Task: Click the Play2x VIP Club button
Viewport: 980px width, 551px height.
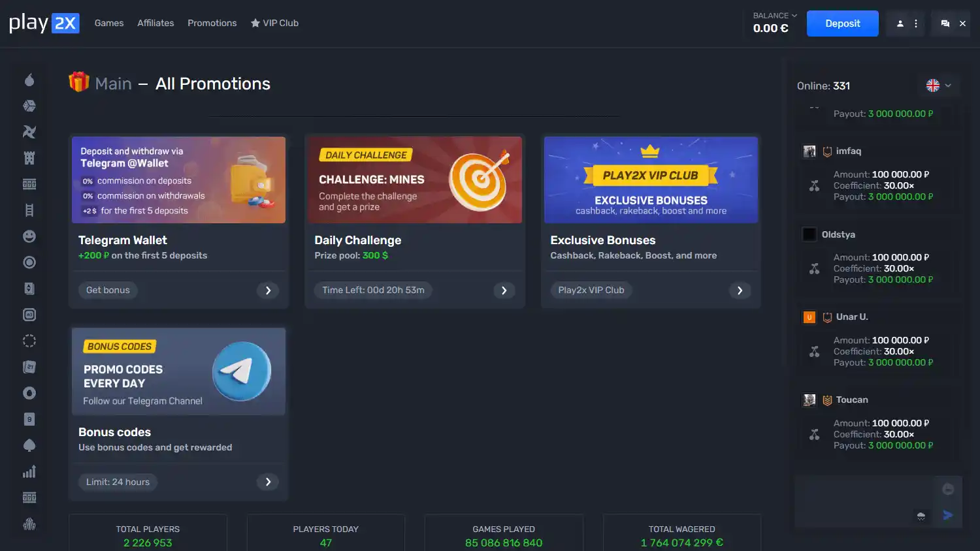Action: (591, 290)
